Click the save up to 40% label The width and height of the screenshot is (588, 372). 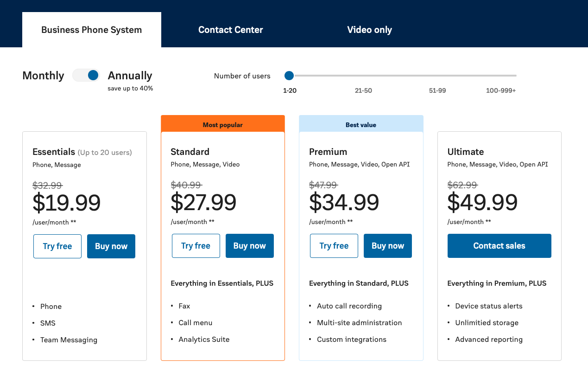pos(130,88)
